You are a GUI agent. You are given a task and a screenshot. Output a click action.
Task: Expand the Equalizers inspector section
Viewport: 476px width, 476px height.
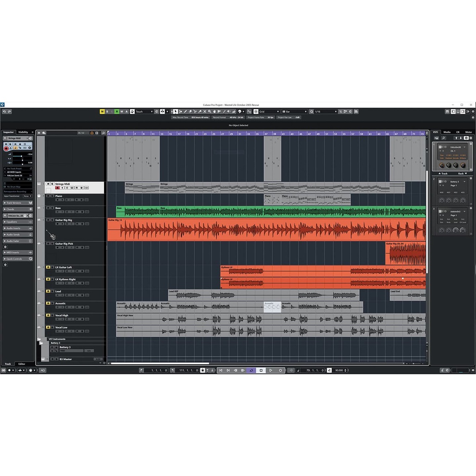[x=18, y=222]
